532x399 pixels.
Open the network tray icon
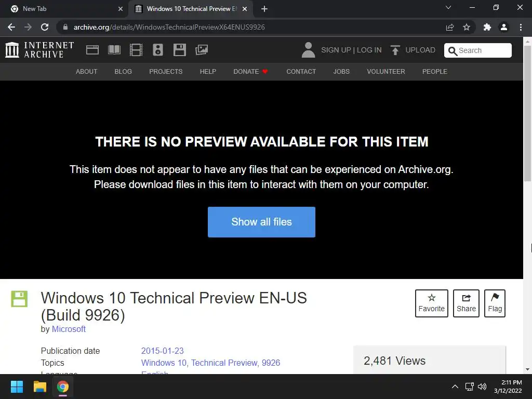coord(470,387)
